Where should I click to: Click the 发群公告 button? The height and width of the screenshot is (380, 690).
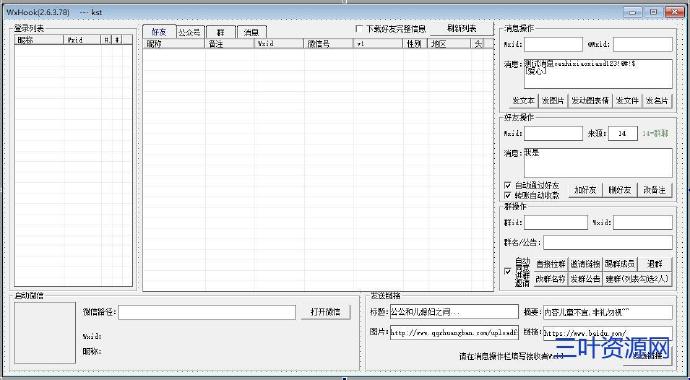tap(585, 279)
